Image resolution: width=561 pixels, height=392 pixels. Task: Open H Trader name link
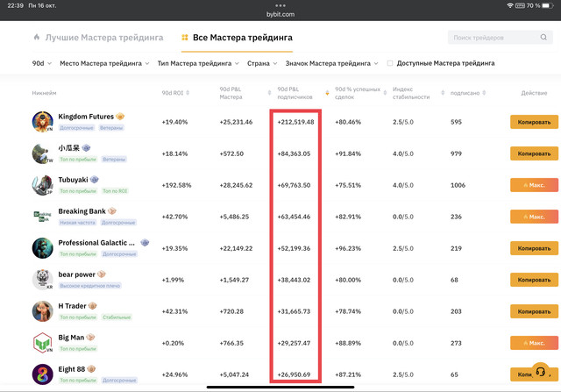pos(72,306)
